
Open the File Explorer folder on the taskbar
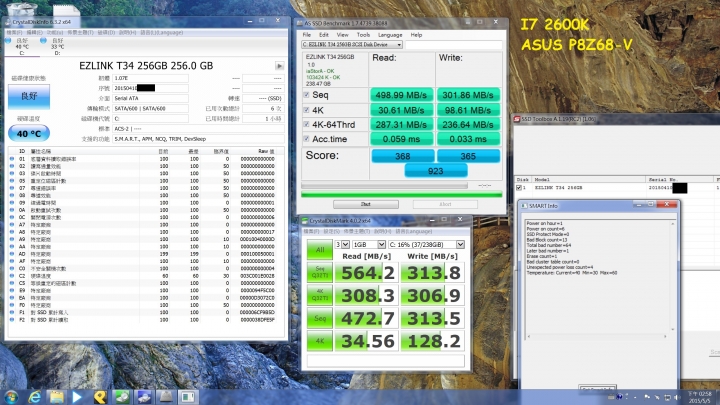coord(56,397)
